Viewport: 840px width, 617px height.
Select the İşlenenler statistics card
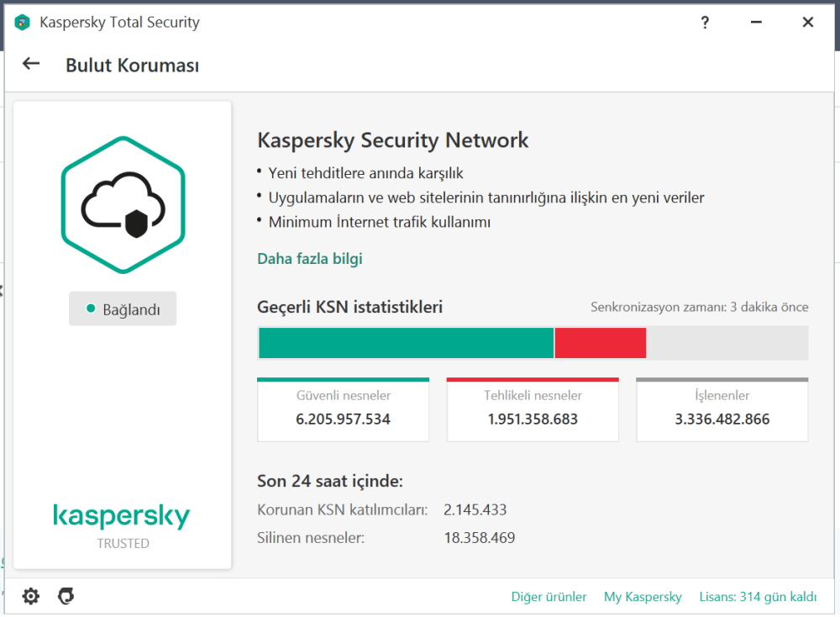(x=722, y=409)
